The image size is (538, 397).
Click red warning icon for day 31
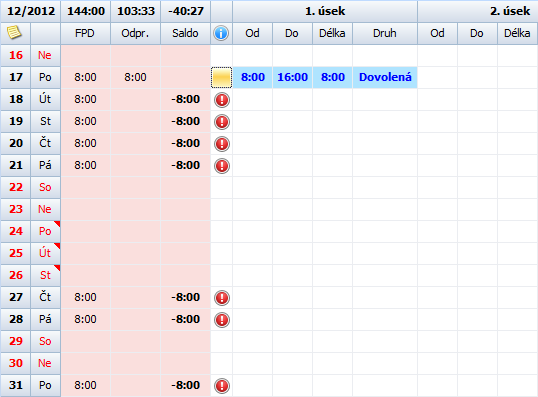click(222, 386)
